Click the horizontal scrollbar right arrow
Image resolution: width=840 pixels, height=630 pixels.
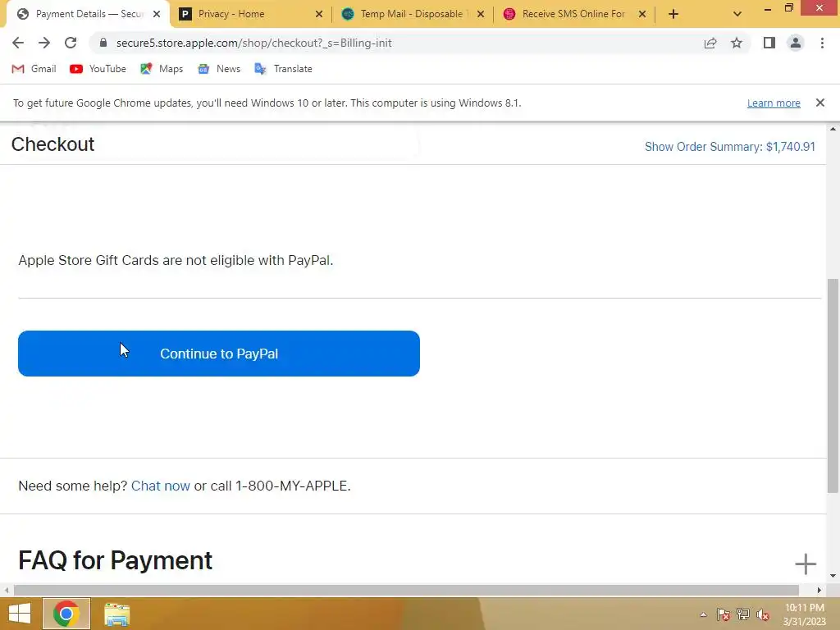click(819, 590)
